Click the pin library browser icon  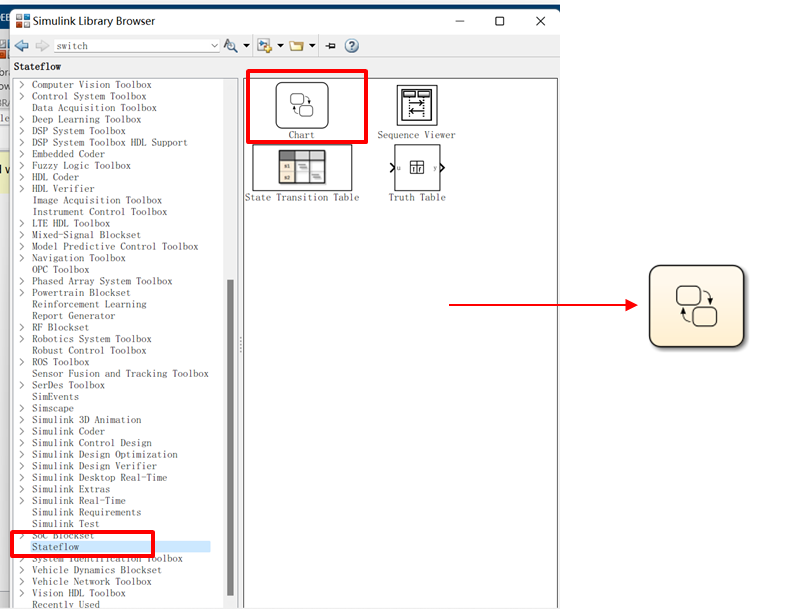(331, 46)
